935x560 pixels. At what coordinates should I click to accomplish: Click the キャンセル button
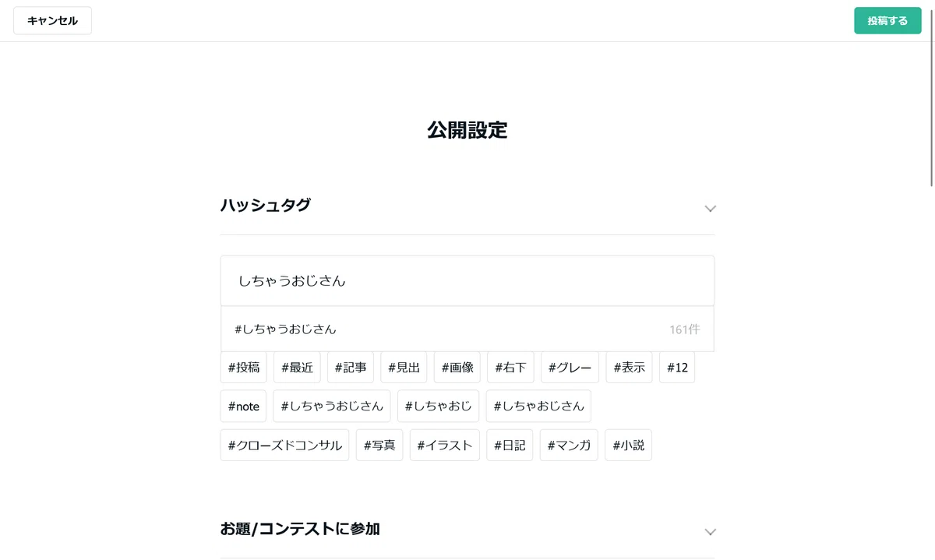pyautogui.click(x=52, y=21)
